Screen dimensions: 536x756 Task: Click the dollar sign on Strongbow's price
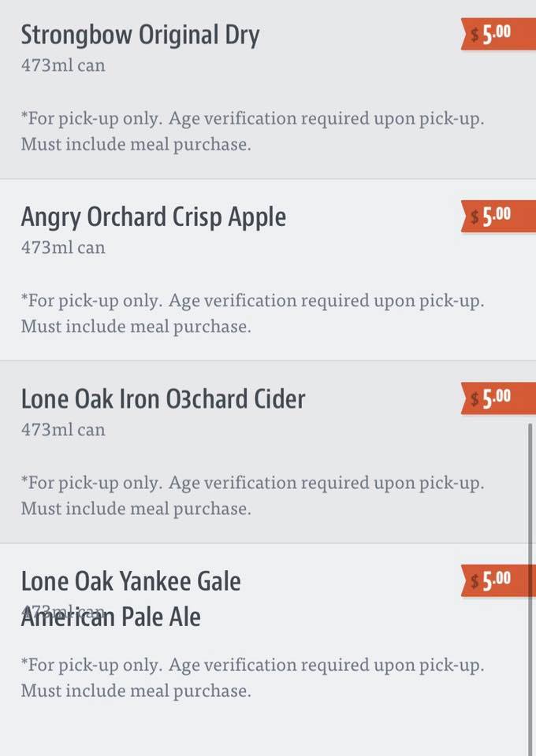click(475, 35)
